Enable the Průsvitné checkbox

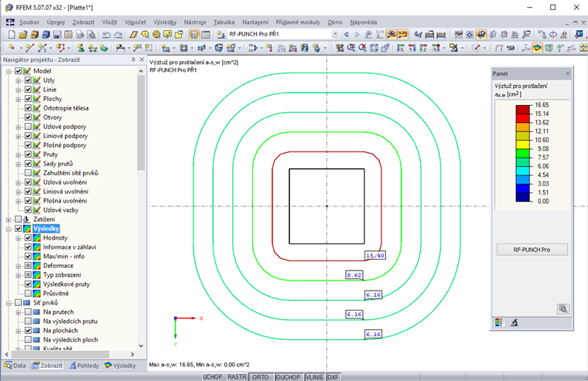coord(28,294)
